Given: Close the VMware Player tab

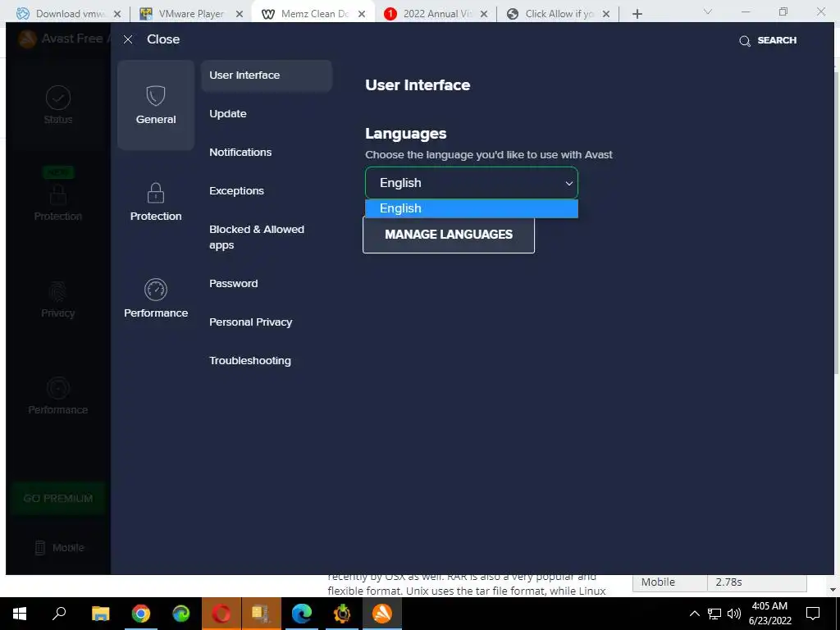Looking at the screenshot, I should coord(240,14).
